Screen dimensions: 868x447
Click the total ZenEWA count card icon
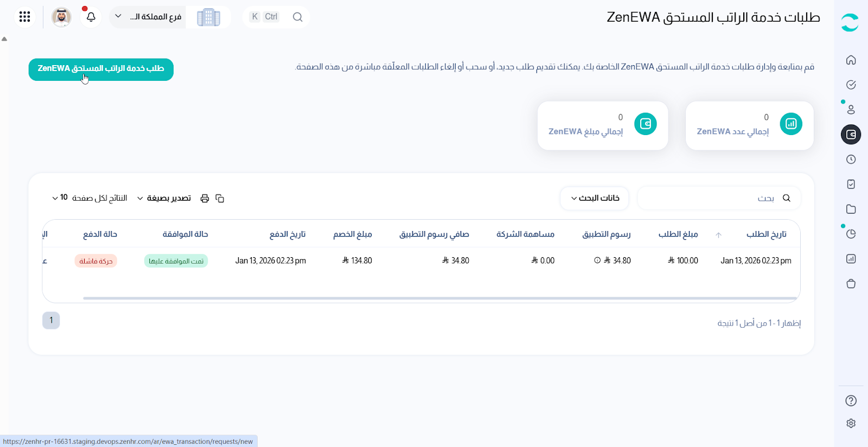[x=791, y=124]
